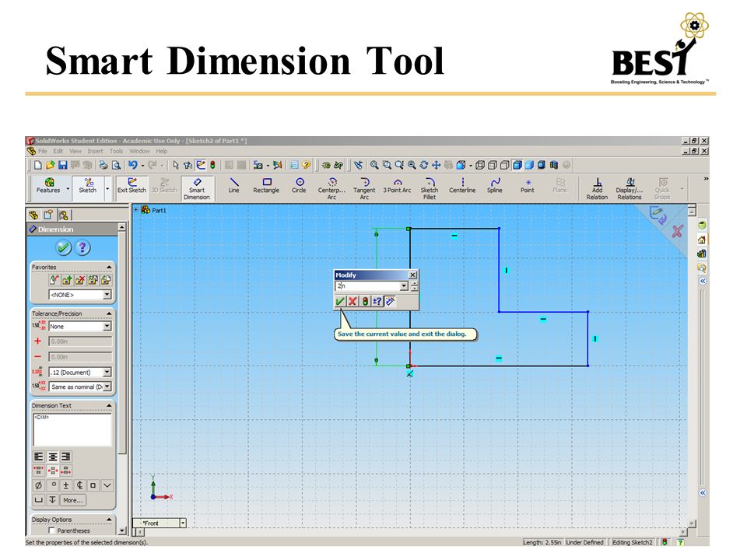Screen dimensions: 747x560
Task: Click the Rebuild traffic light icon
Action: [212, 165]
